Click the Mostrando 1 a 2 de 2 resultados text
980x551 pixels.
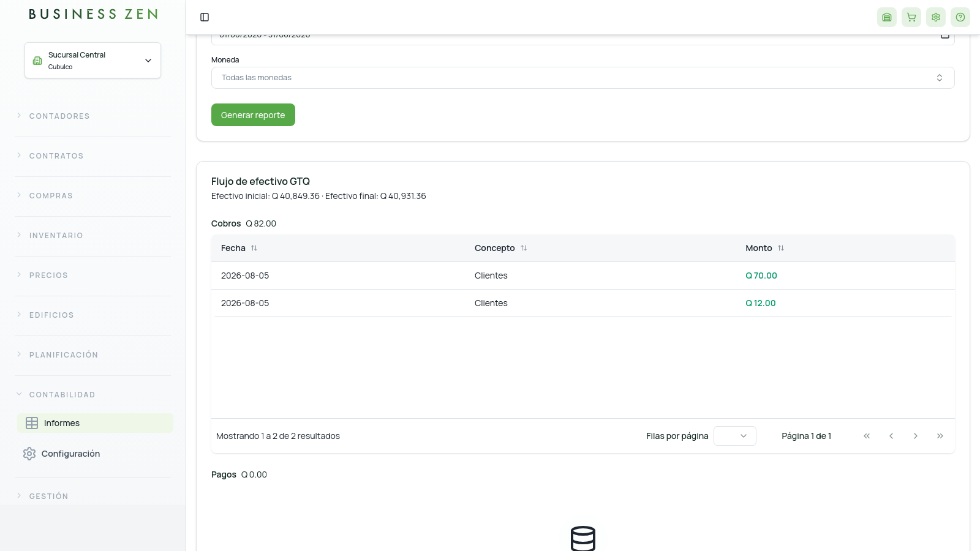point(278,436)
